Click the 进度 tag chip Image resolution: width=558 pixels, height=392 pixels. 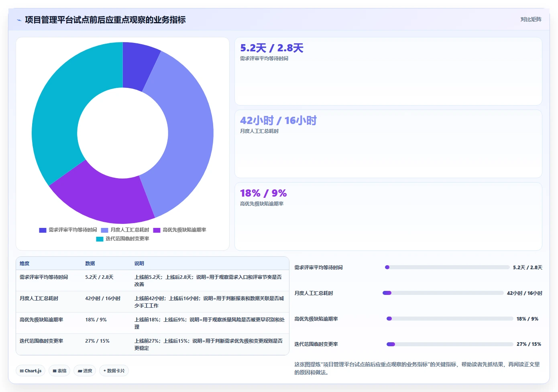[x=85, y=371]
